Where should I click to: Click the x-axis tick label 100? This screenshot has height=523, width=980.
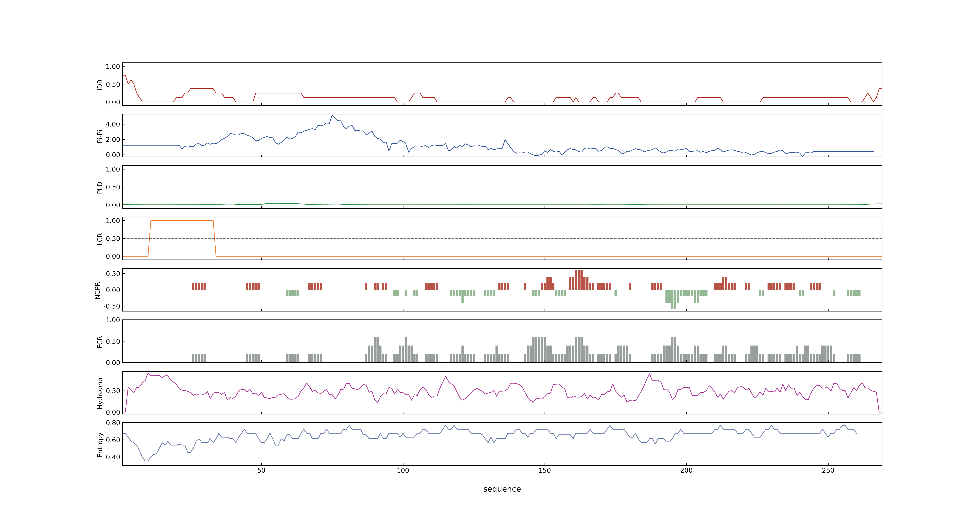(x=403, y=470)
